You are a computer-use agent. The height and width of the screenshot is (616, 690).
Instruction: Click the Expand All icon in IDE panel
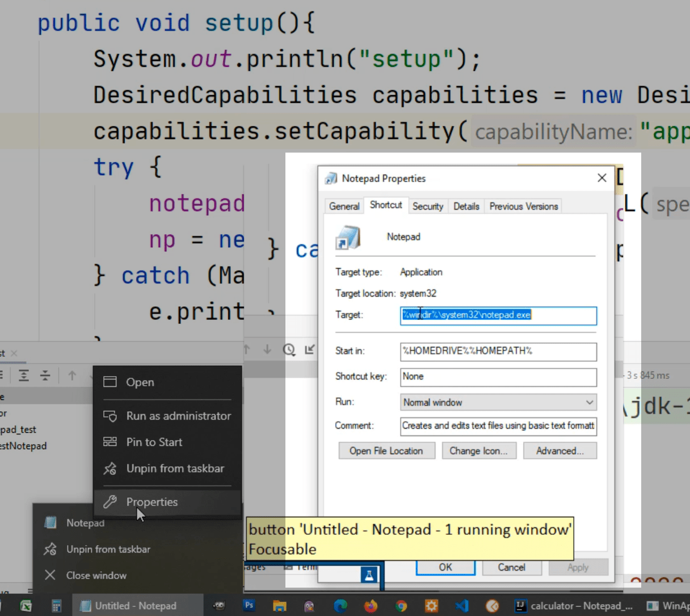[x=24, y=375]
